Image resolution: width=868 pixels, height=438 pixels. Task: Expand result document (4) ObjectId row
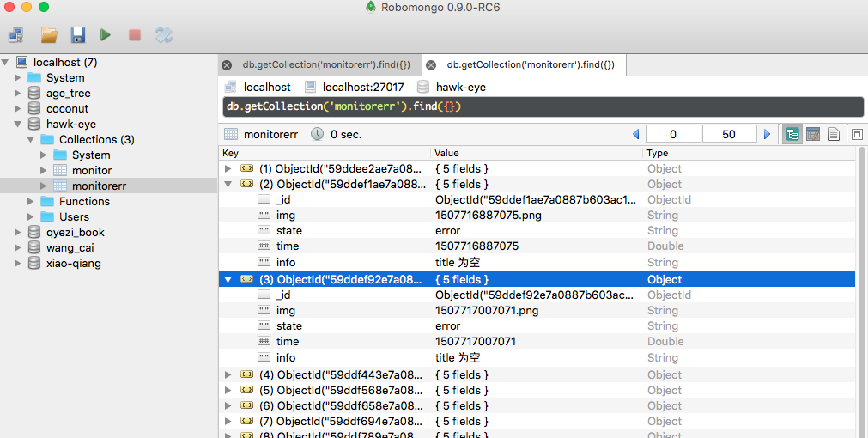click(x=228, y=374)
